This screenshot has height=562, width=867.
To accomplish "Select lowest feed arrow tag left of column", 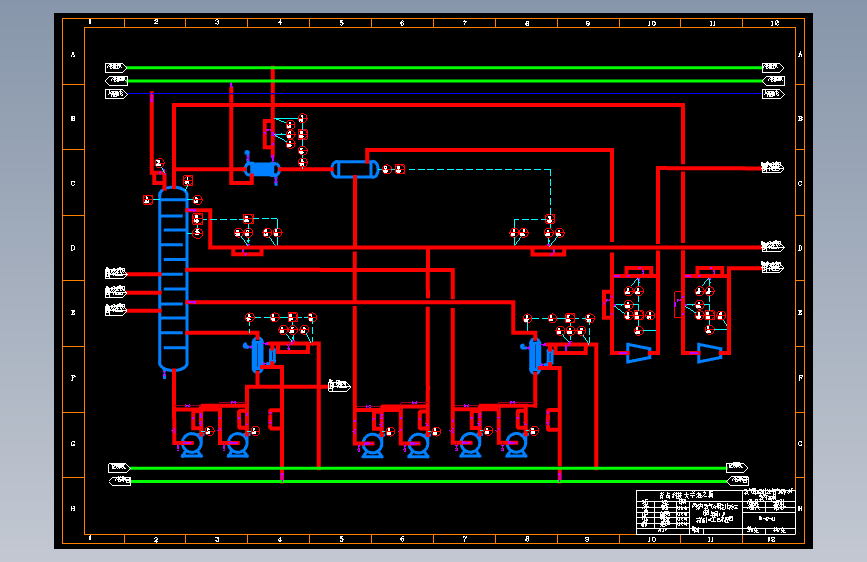I will pos(116,310).
